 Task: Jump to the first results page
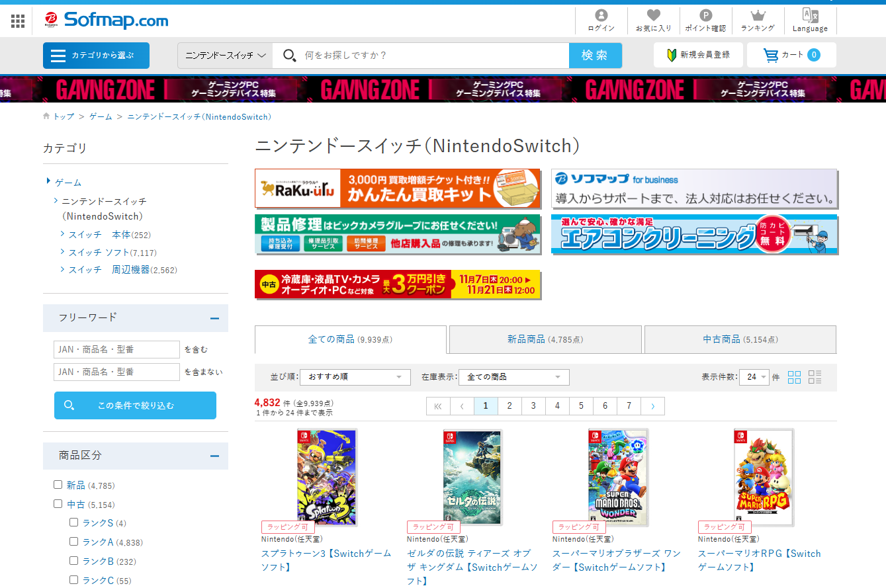438,406
